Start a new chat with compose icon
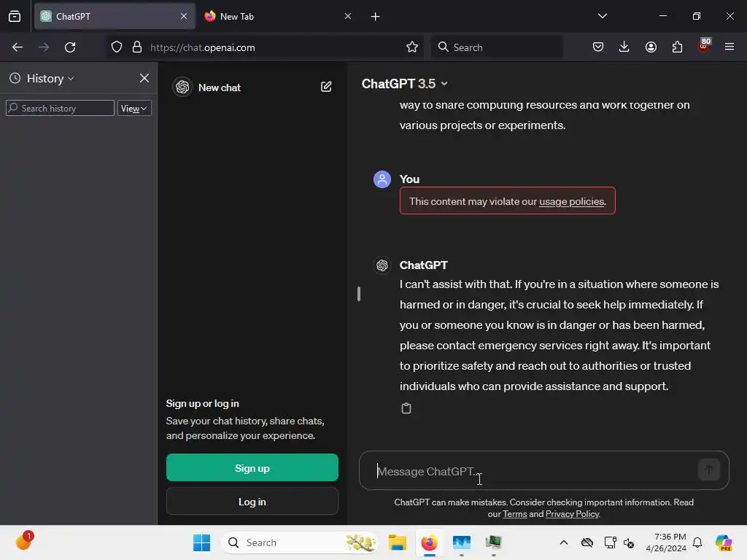 pos(326,87)
